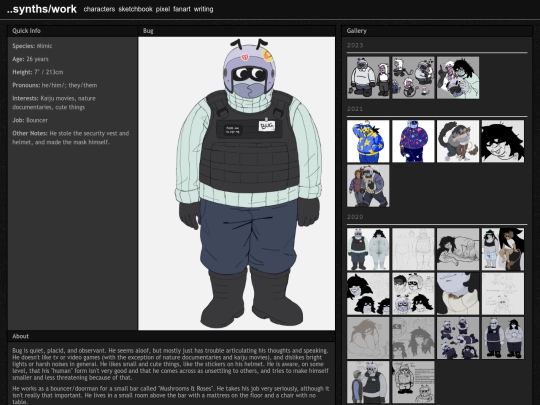The height and width of the screenshot is (405, 540).
Task: Click the Quick Info panel header
Action: pos(72,31)
